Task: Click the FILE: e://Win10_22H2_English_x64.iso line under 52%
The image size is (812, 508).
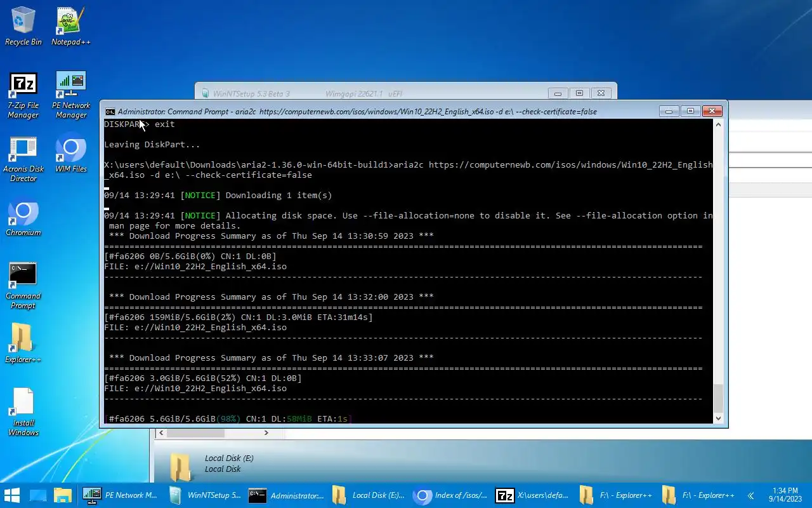Action: point(195,389)
